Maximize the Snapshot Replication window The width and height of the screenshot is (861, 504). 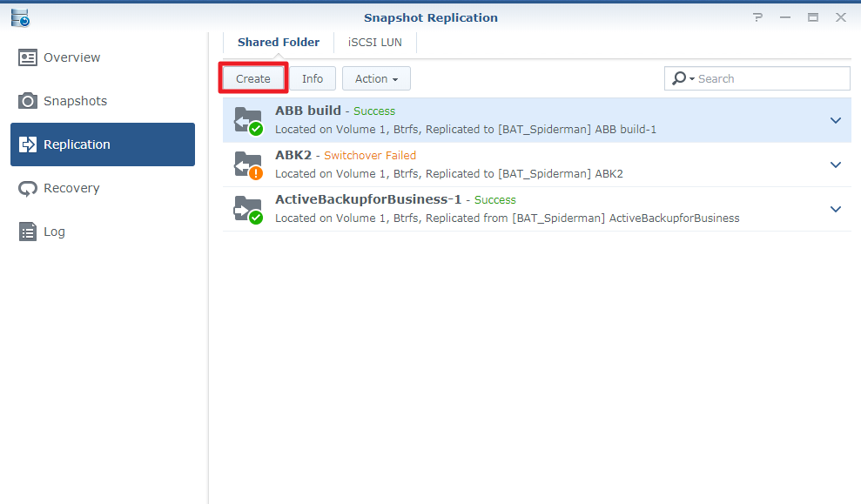(813, 17)
